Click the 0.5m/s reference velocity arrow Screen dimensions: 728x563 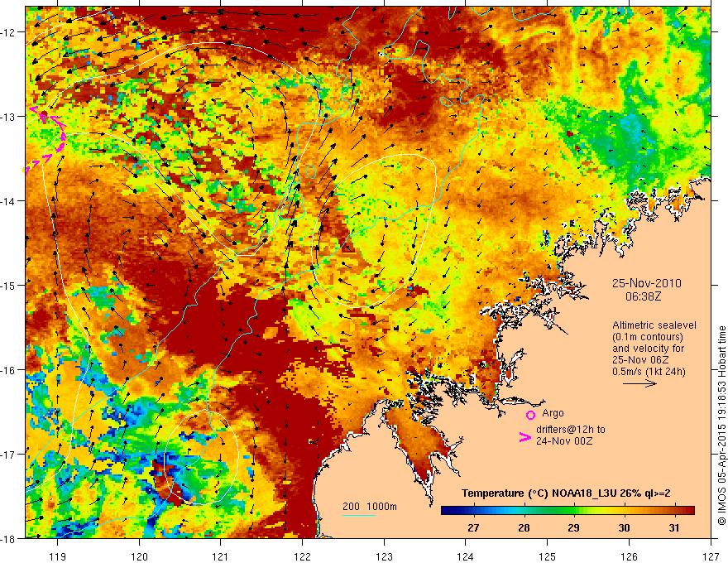pyautogui.click(x=639, y=383)
